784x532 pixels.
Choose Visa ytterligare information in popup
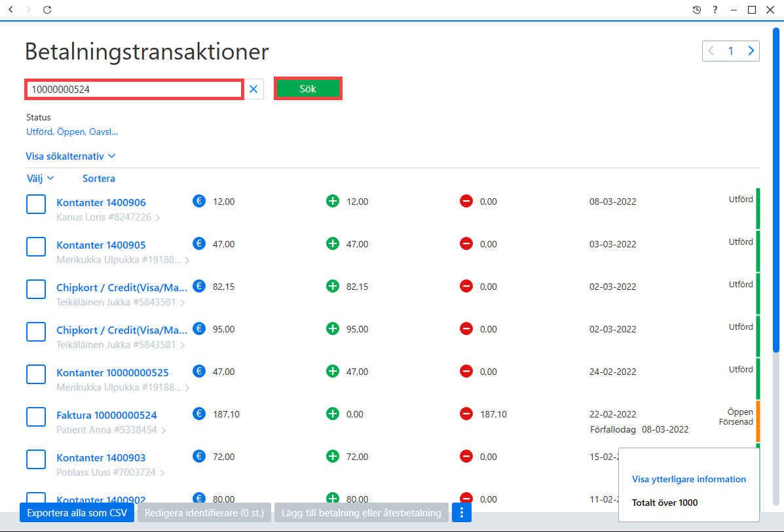pyautogui.click(x=688, y=479)
